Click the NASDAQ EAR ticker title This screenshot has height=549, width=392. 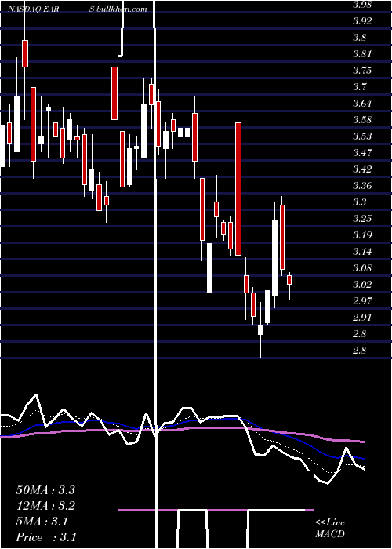[33, 9]
